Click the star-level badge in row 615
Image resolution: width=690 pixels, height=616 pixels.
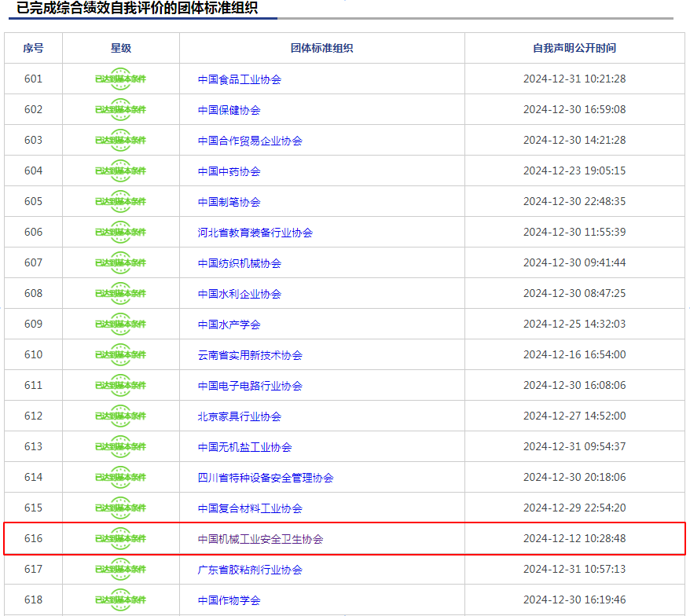click(x=120, y=508)
